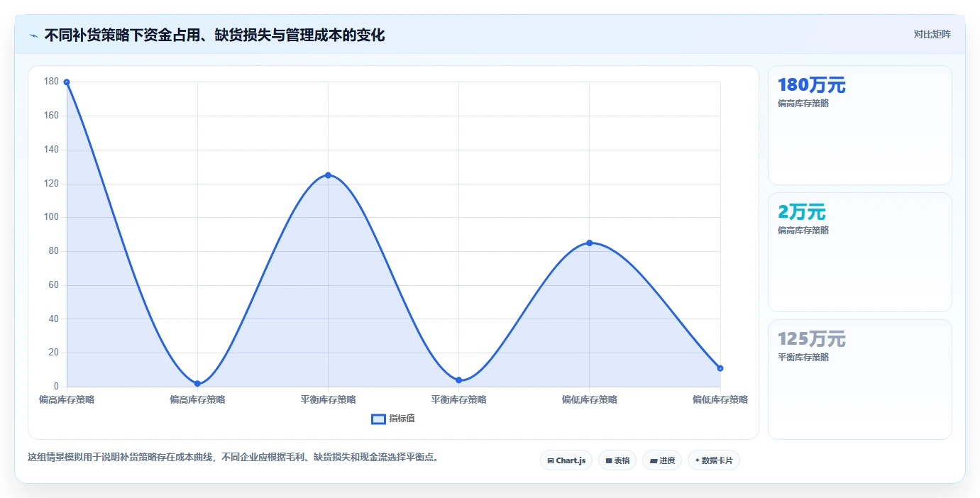Click the y-axis label 180 at top
Viewport: 980px width, 498px height.
[51, 82]
